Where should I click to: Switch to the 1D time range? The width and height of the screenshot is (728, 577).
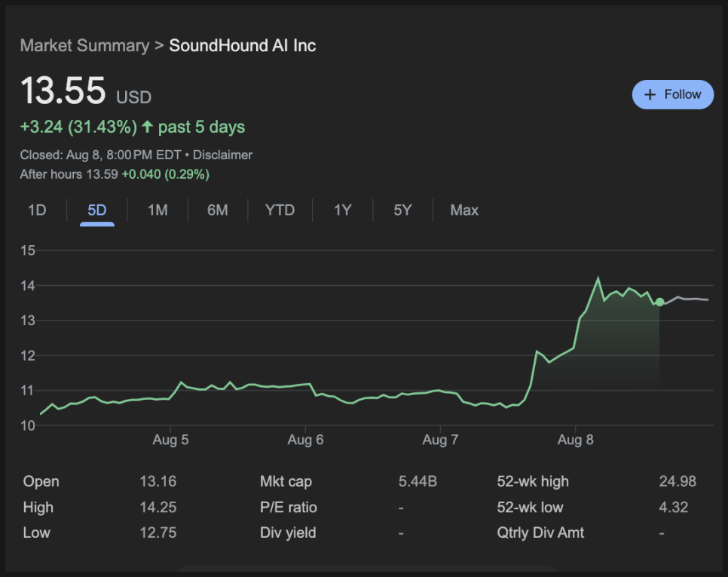[37, 210]
